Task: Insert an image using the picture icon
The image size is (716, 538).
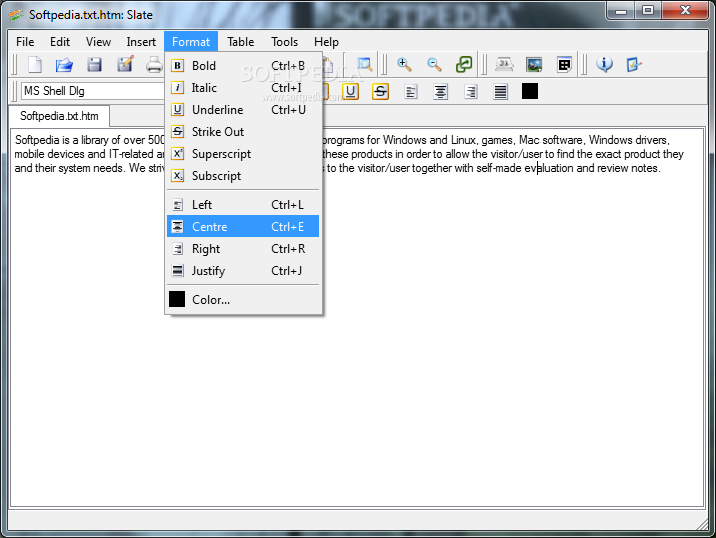Action: 534,64
